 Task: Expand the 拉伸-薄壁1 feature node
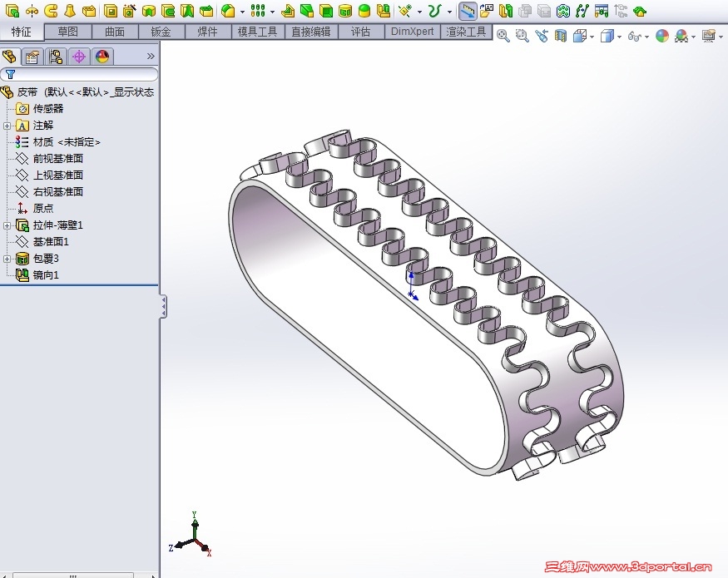7,225
